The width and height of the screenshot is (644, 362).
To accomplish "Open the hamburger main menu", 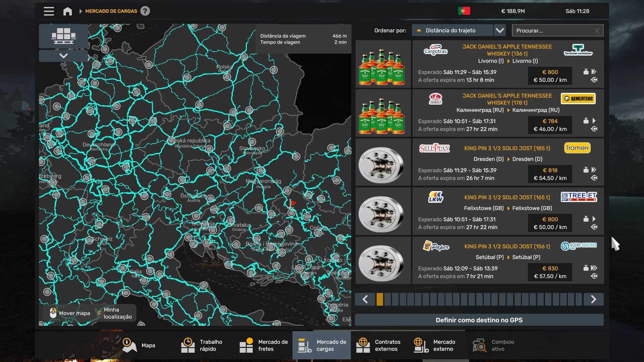I will tap(49, 11).
